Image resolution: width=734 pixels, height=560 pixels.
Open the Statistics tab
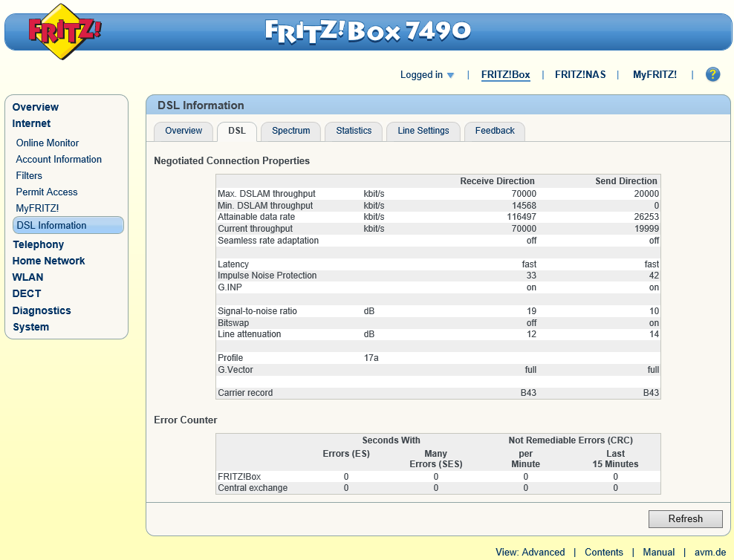click(x=354, y=131)
